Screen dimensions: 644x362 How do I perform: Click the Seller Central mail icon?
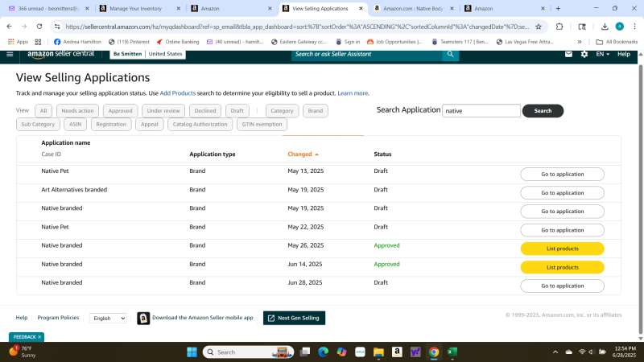tap(568, 54)
